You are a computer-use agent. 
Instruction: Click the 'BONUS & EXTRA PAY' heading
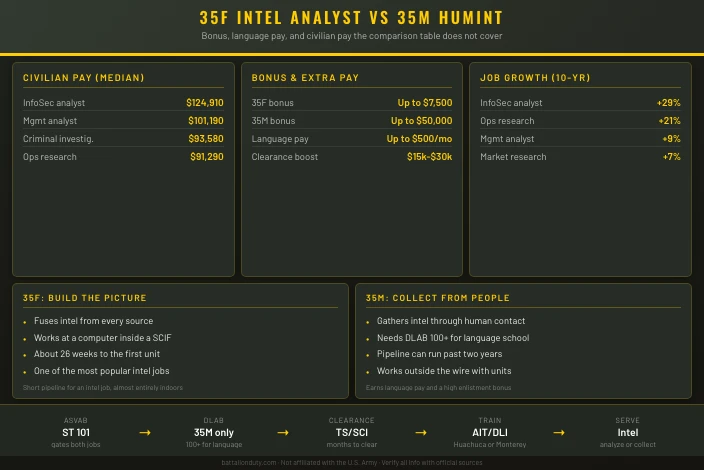pyautogui.click(x=305, y=78)
